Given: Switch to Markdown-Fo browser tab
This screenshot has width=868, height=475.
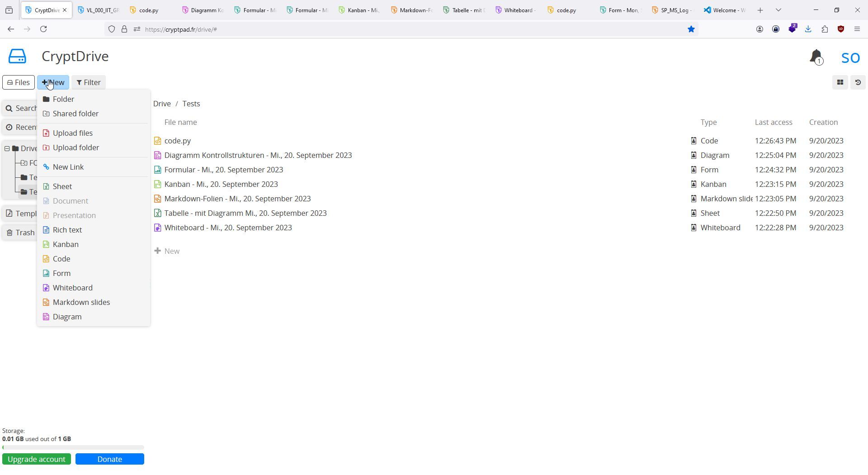Looking at the screenshot, I should tap(411, 10).
